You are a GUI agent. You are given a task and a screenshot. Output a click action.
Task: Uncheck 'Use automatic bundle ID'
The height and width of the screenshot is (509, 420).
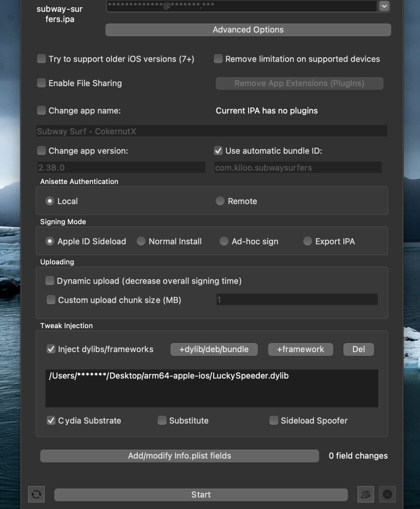click(x=218, y=151)
